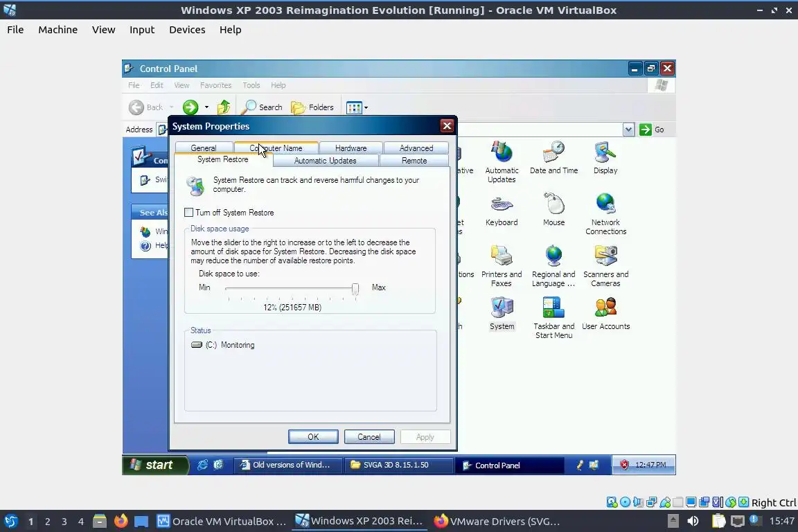Click Cancel in System Properties
The width and height of the screenshot is (798, 532).
(x=369, y=437)
